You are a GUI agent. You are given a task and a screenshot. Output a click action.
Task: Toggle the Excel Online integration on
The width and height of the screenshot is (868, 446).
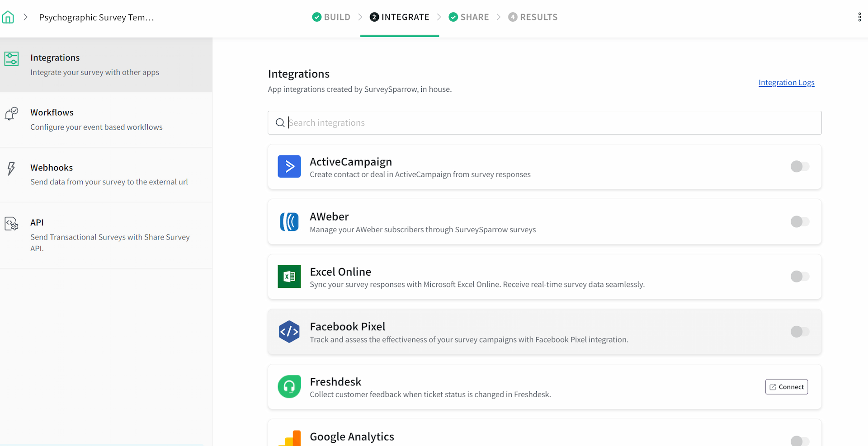pyautogui.click(x=799, y=276)
